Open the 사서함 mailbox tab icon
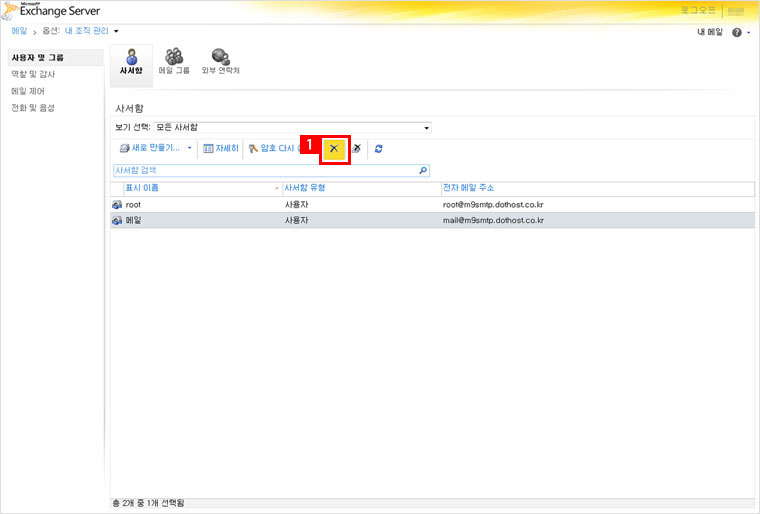The image size is (760, 514). tap(132, 62)
